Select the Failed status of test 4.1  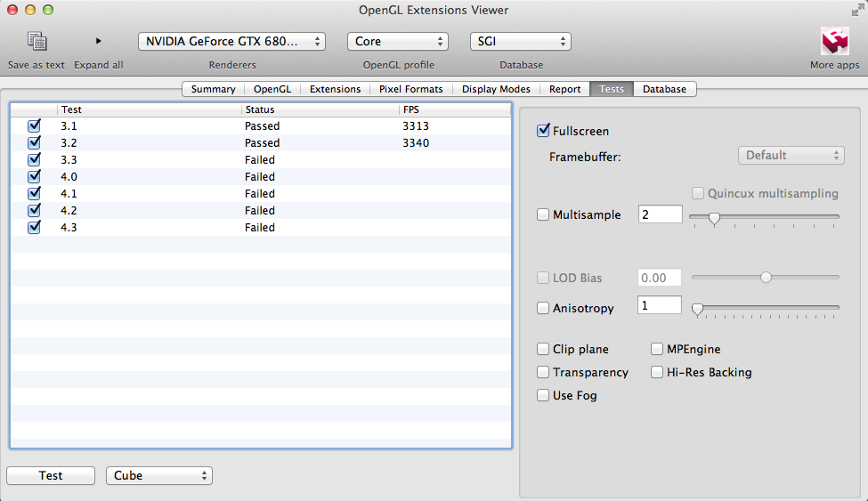click(x=260, y=194)
